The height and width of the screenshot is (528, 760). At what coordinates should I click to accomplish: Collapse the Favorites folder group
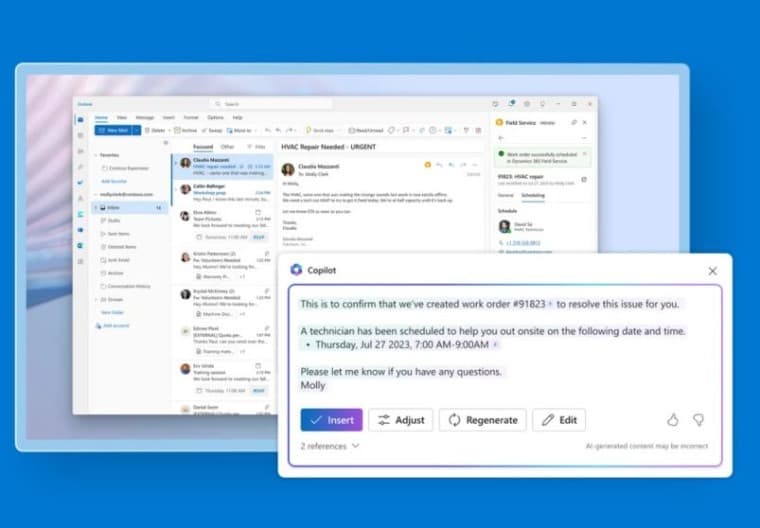[x=95, y=155]
